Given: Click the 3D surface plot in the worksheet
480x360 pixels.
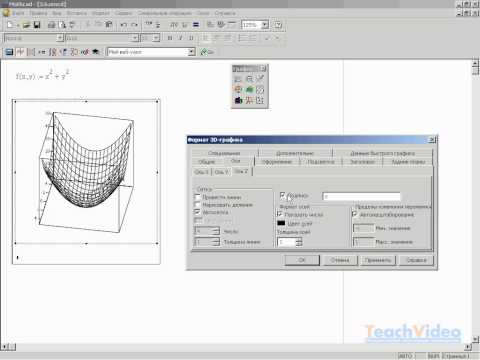Looking at the screenshot, I should pos(86,171).
